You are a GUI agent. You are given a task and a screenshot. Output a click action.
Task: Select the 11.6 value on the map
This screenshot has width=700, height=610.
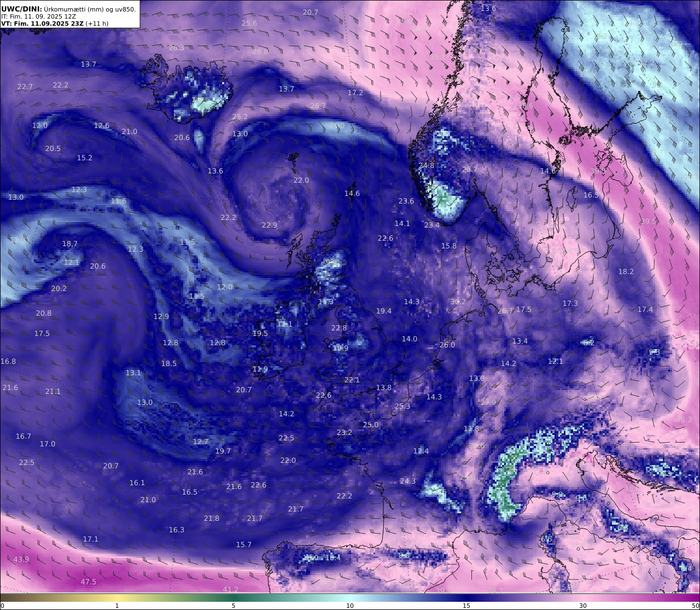pos(119,201)
